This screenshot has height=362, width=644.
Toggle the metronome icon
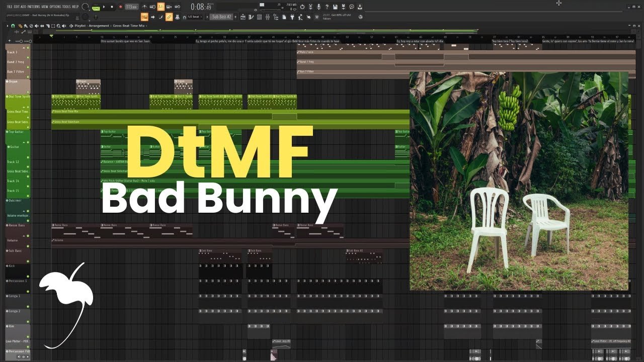(x=144, y=7)
